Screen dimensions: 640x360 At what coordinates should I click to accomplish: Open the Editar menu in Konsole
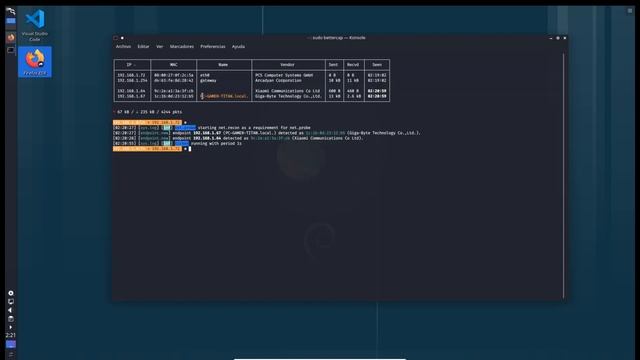[x=143, y=47]
